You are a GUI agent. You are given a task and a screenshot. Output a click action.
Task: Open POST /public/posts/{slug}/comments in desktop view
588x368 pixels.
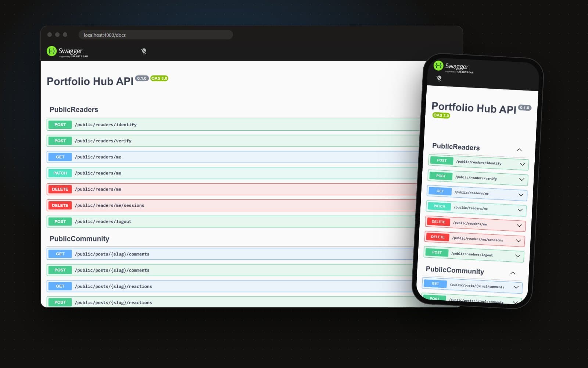tap(230, 270)
